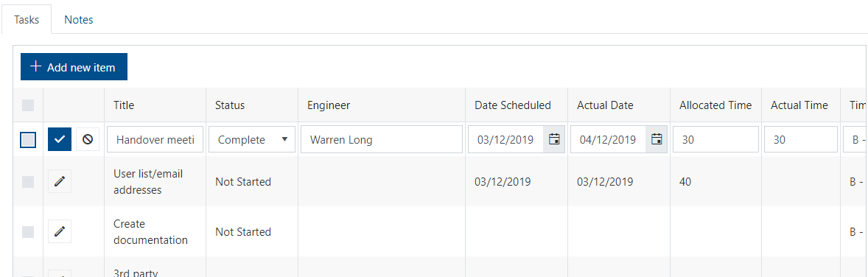Confirm row edit with the checkmark icon

coord(60,140)
